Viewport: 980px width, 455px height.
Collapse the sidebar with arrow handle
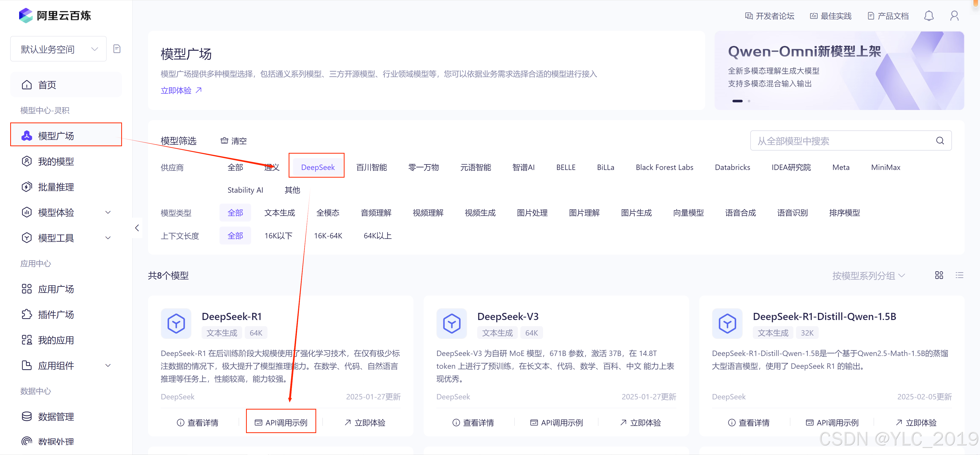(x=137, y=228)
